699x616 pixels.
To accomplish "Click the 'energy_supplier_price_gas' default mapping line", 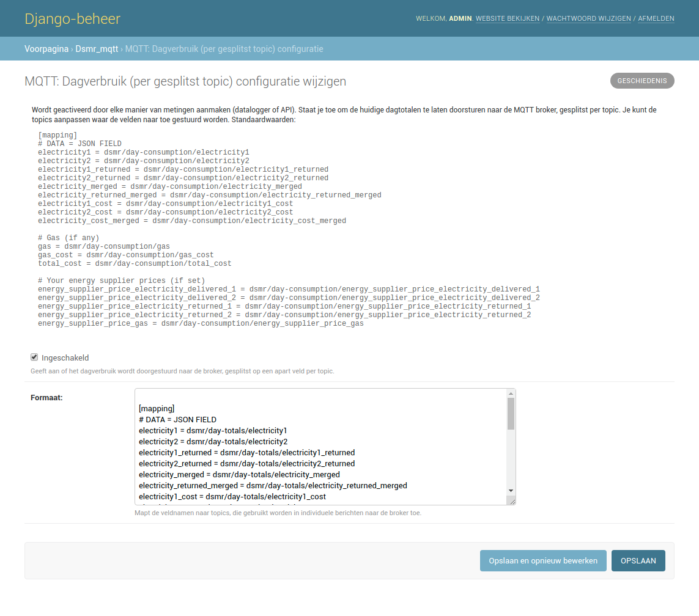I will [x=201, y=323].
